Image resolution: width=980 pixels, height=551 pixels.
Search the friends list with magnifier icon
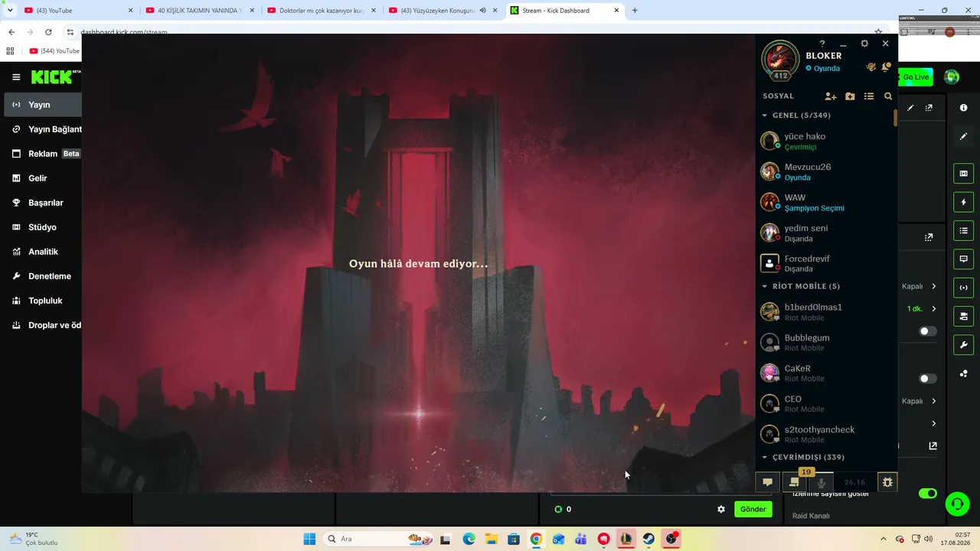tap(888, 96)
